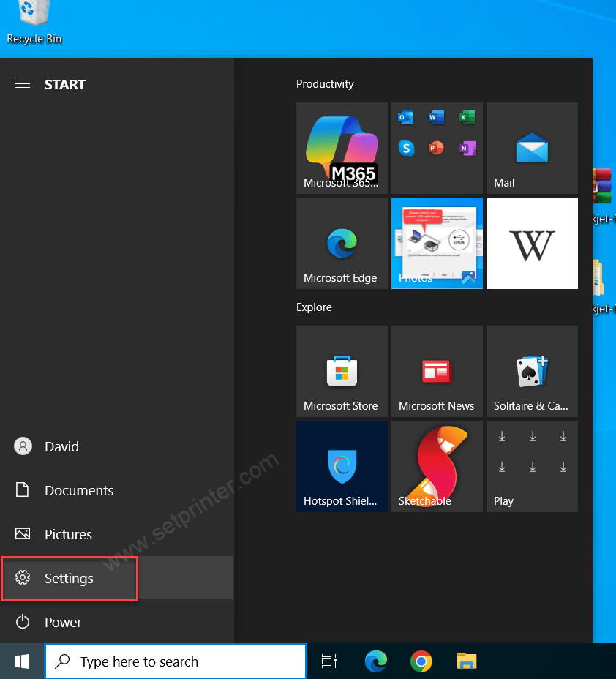This screenshot has height=679, width=616.
Task: Launch Excel from the Office folder tile
Action: 467,117
